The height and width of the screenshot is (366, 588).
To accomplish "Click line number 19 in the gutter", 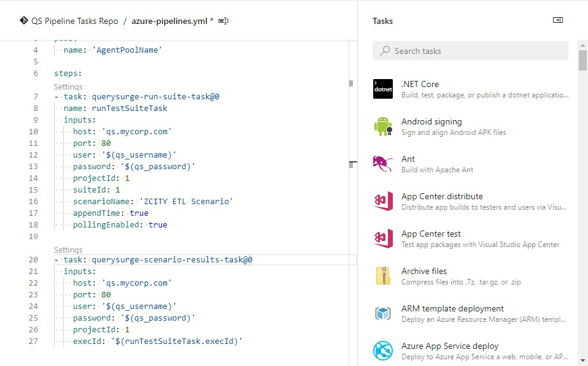I will point(33,237).
